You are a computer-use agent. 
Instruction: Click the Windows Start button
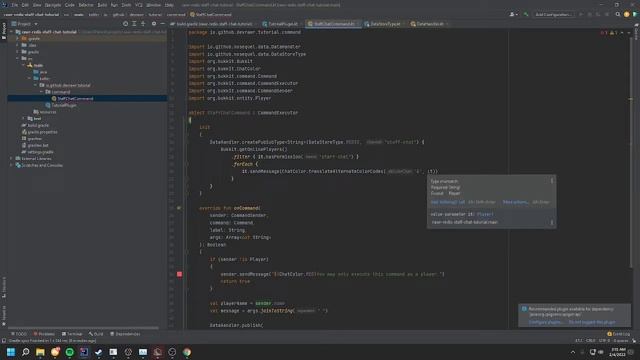pyautogui.click(x=11, y=352)
